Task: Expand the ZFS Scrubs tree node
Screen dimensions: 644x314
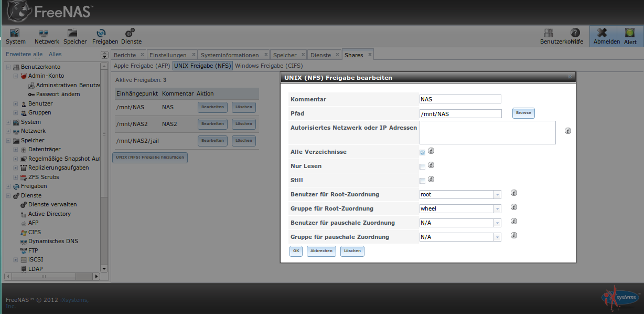Action: coord(16,177)
